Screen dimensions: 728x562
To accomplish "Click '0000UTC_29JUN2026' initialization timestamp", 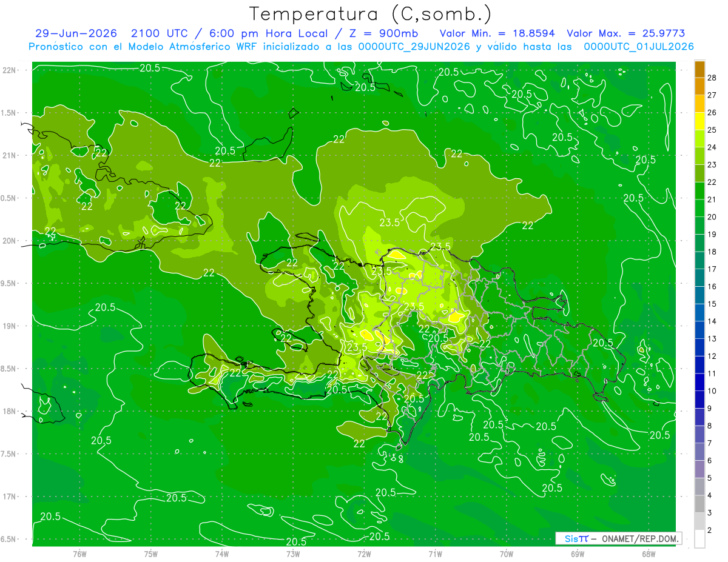I will pos(414,47).
